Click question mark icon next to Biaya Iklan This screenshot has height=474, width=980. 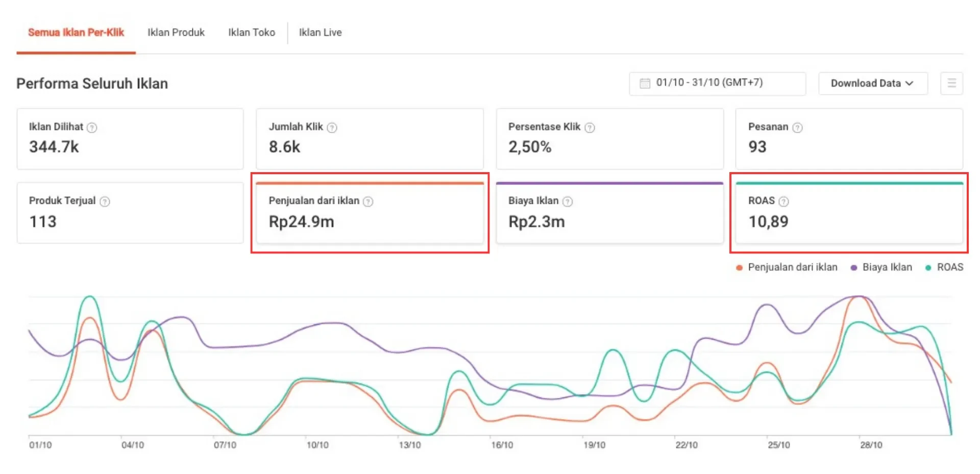[567, 202]
